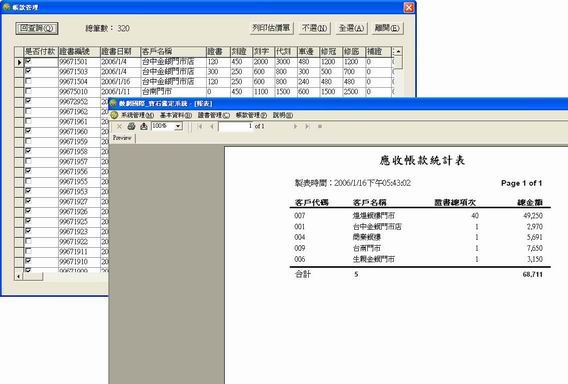Click the stop loading square icon
This screenshot has height=384, width=568.
tap(320, 126)
